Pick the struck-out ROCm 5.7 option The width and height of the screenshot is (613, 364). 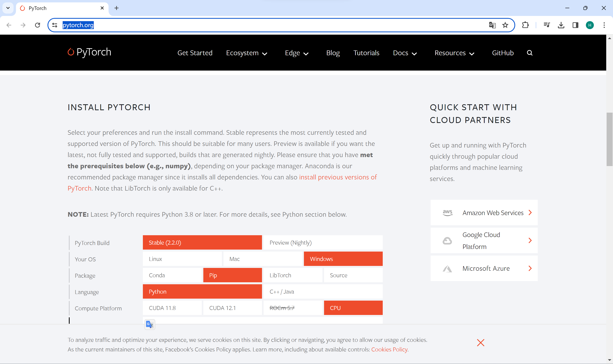click(x=293, y=308)
